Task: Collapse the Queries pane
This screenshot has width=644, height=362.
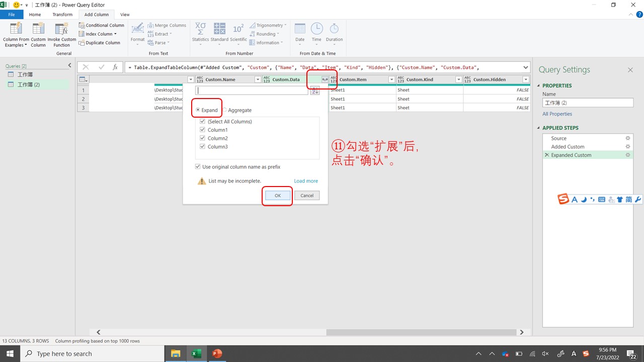Action: click(x=70, y=65)
